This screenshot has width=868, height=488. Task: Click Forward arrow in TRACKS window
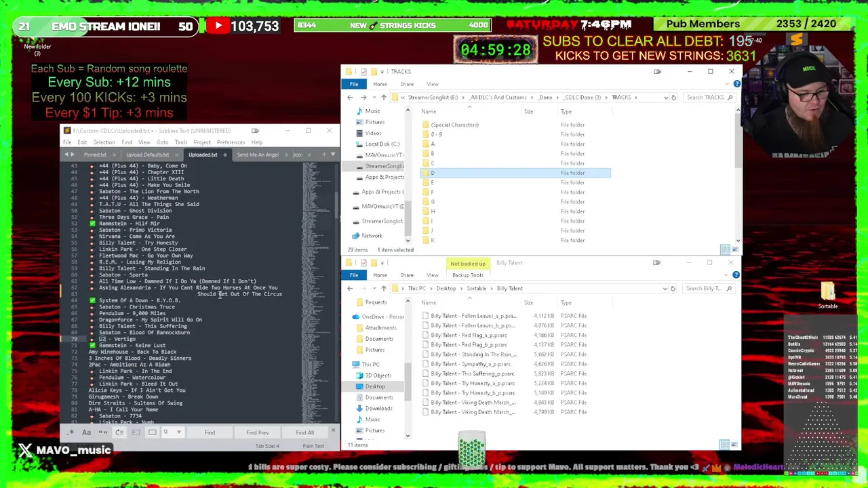(x=363, y=98)
